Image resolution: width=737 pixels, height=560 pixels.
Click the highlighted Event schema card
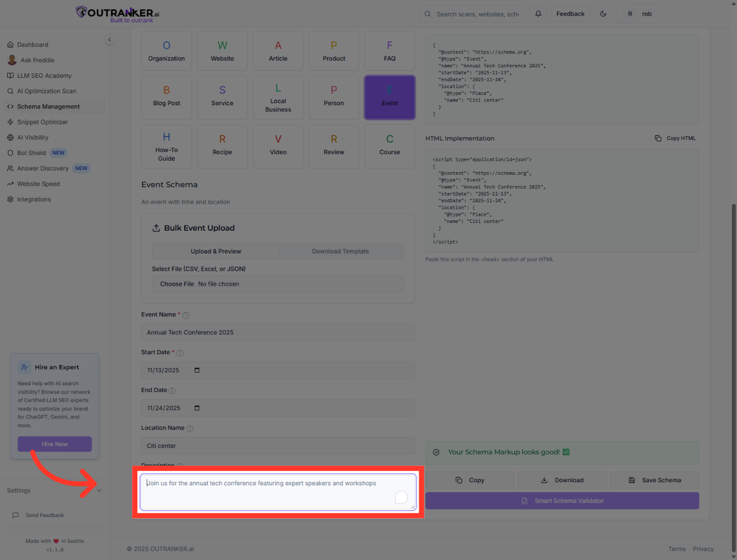click(x=390, y=97)
